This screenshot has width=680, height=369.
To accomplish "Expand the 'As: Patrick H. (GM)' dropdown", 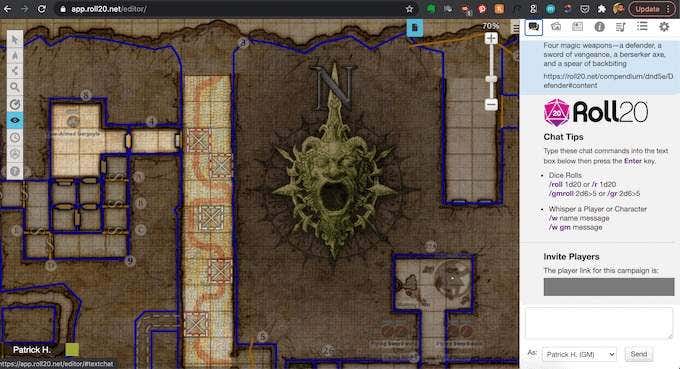I will pyautogui.click(x=579, y=354).
